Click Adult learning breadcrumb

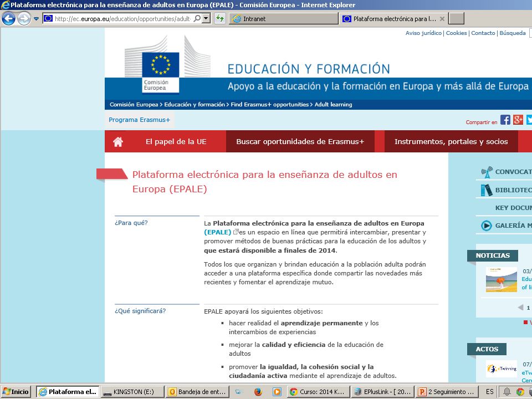(333, 105)
